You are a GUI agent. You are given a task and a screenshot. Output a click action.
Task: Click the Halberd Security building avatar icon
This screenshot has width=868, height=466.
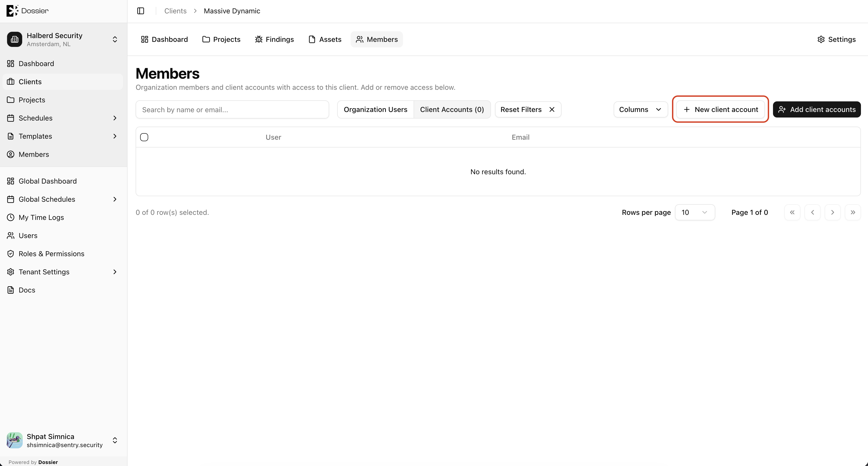(14, 39)
